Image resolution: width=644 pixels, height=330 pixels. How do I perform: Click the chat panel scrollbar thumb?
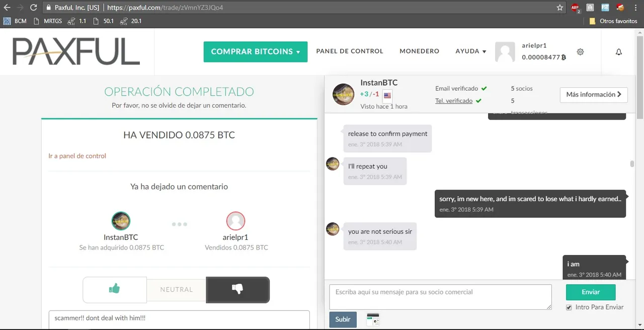tap(632, 164)
